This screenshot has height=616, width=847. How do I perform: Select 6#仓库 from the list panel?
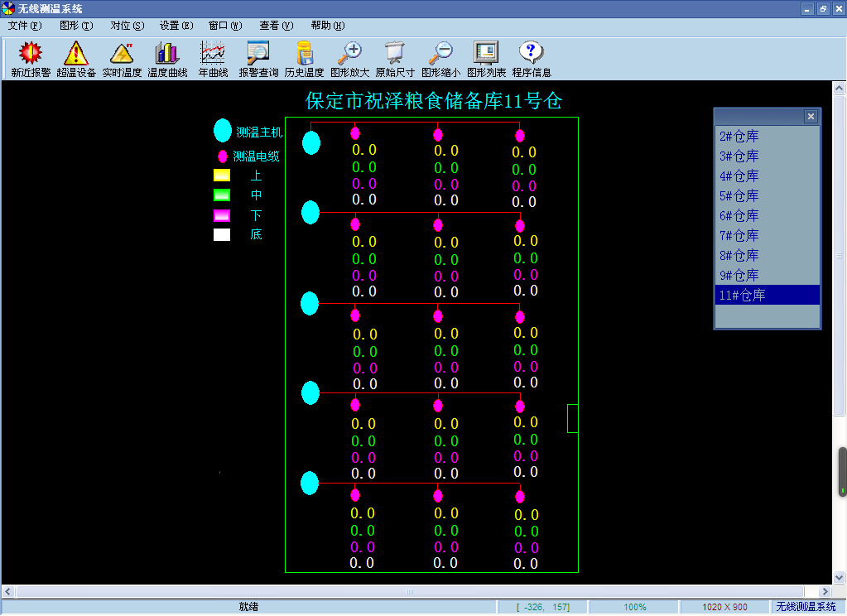click(x=739, y=216)
